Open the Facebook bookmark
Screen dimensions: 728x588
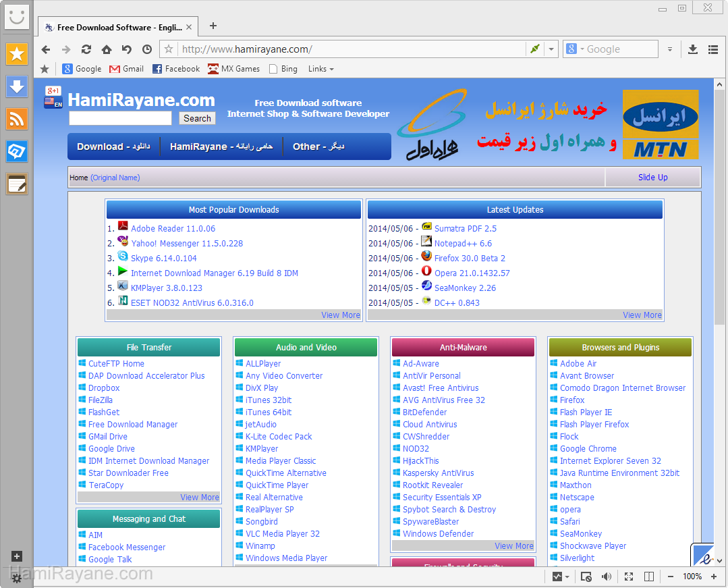(x=176, y=69)
